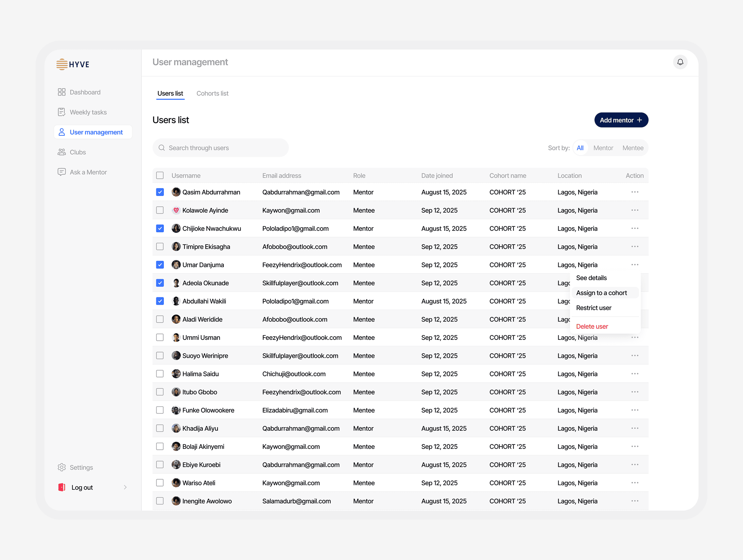The height and width of the screenshot is (560, 743).
Task: Open the action menu for Khadija Aliyu
Action: 635,428
